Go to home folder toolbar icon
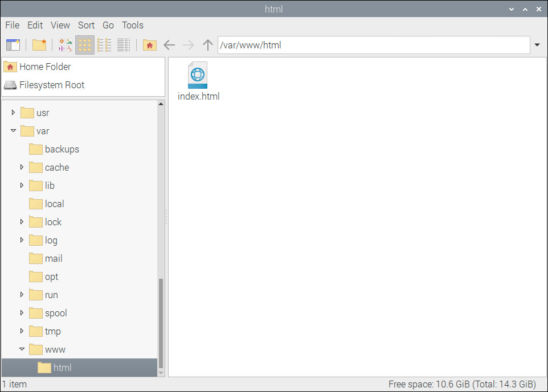 [150, 45]
